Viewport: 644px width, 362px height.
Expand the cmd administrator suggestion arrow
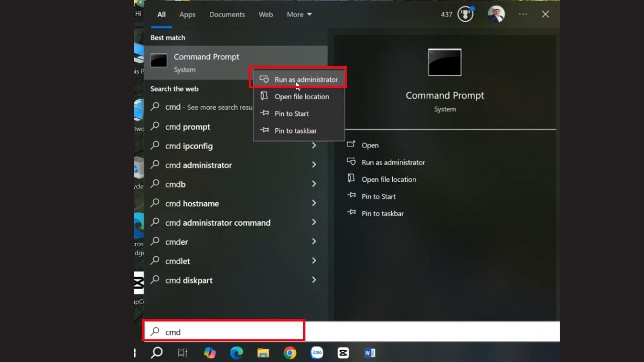(x=314, y=165)
